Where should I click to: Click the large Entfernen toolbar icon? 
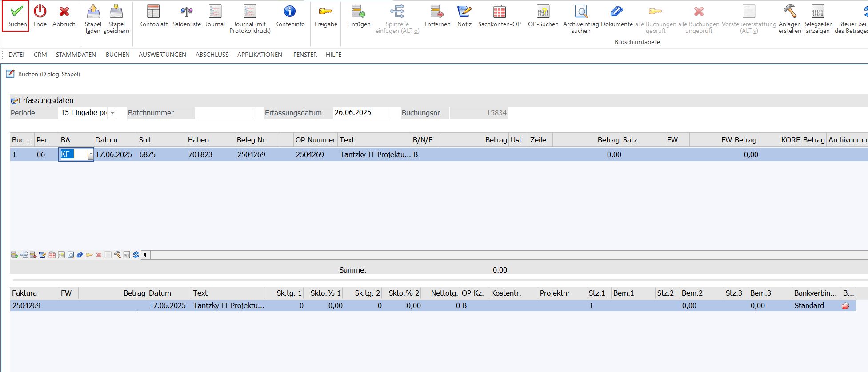[x=437, y=12]
